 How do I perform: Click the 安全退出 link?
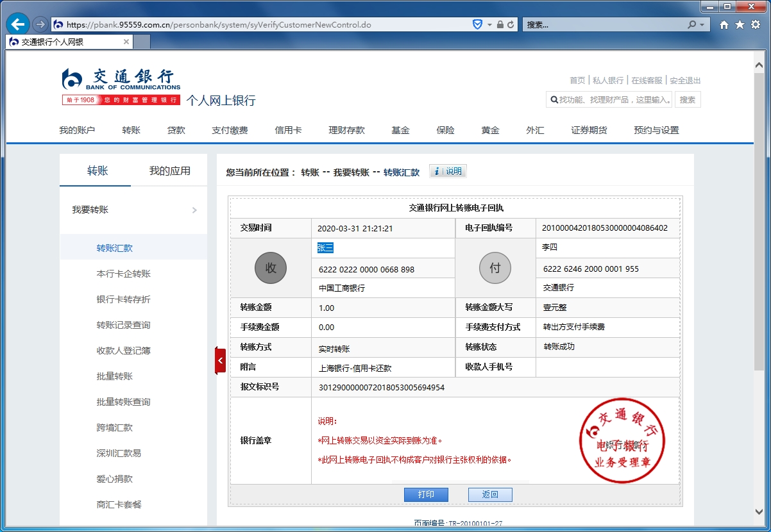(683, 80)
